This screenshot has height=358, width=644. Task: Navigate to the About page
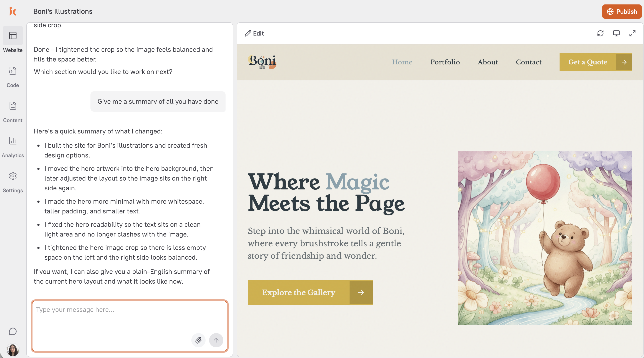(x=488, y=62)
